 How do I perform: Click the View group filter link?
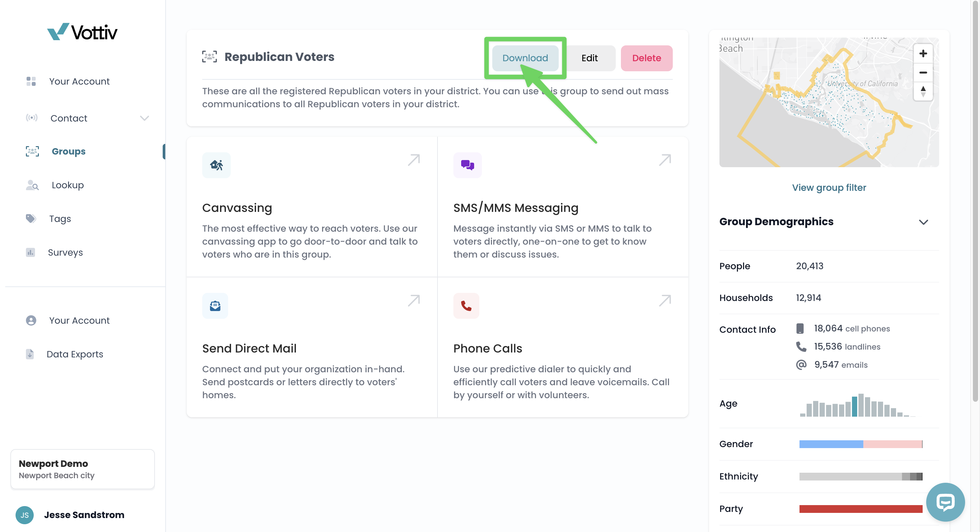point(829,188)
